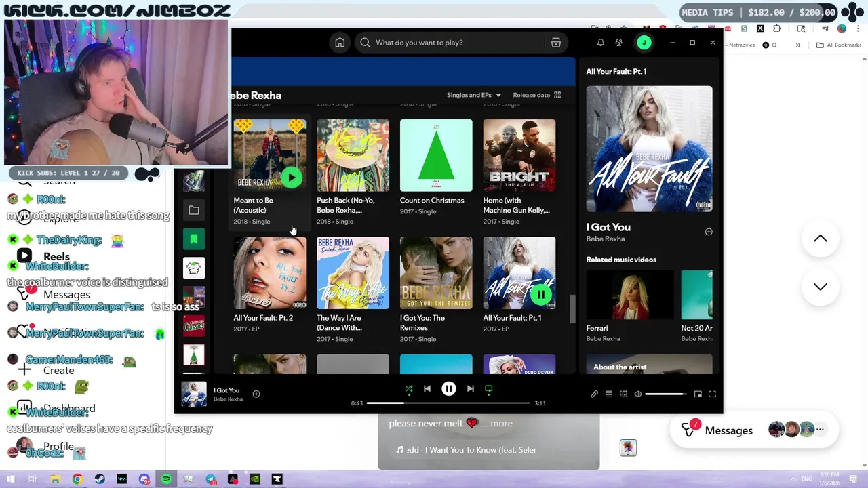Open Discord from the taskbar
Viewport: 868px width, 488px height.
click(x=144, y=479)
